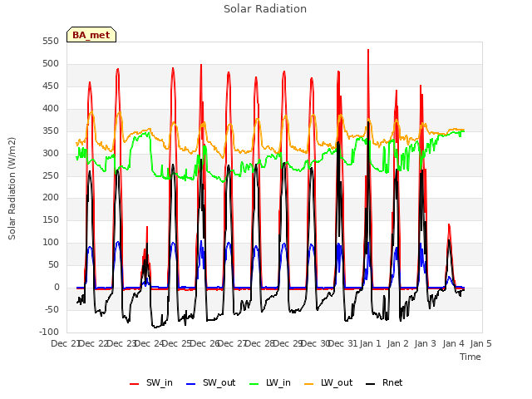Toggle the SW_out legend entry
This screenshot has height=399, width=532.
click(210, 382)
